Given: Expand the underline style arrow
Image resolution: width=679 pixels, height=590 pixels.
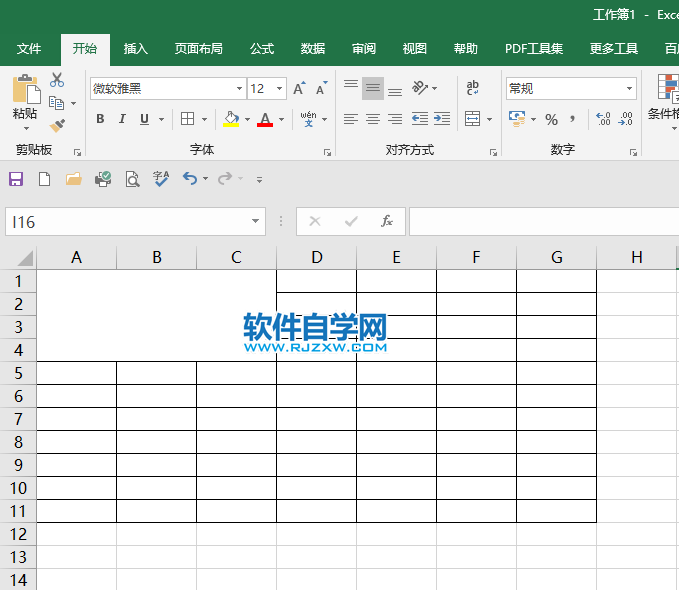Looking at the screenshot, I should [162, 119].
